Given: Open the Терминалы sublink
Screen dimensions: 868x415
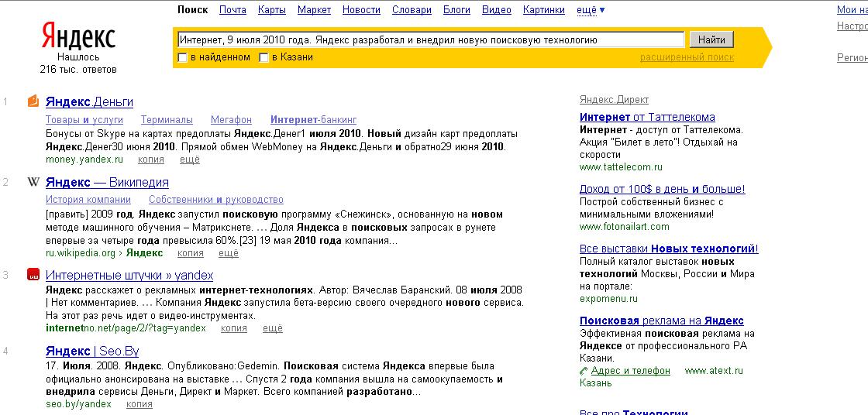Looking at the screenshot, I should point(167,120).
